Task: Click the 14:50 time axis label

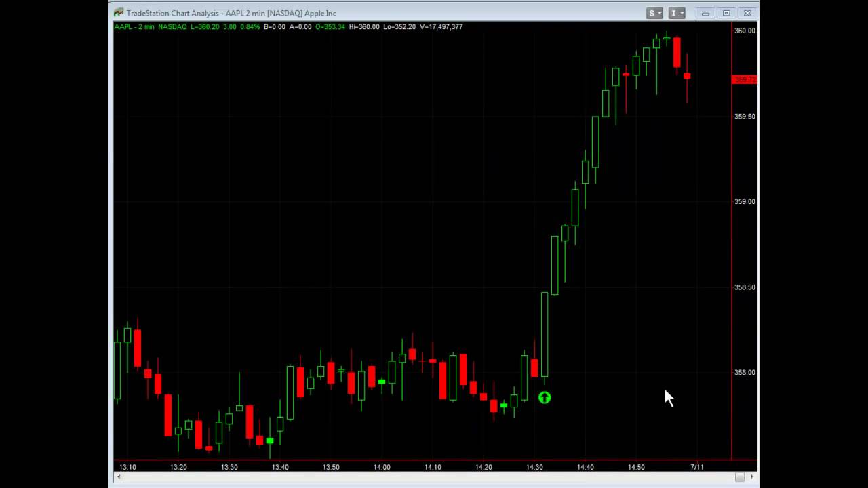Action: [x=636, y=467]
